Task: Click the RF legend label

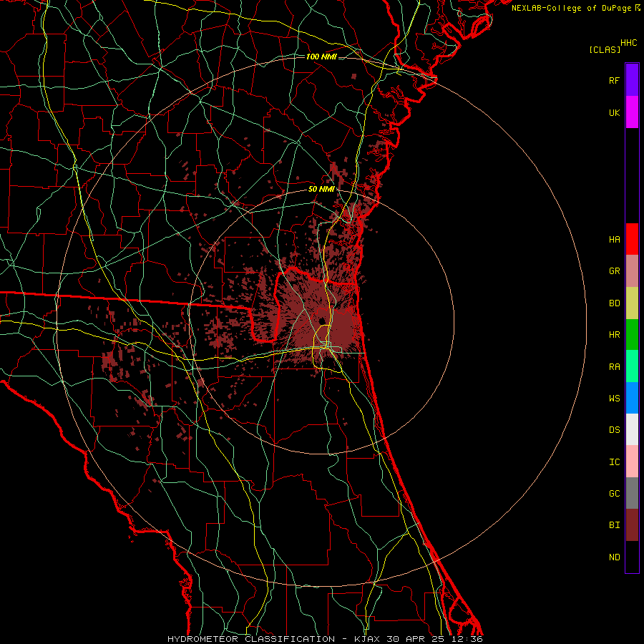Action: [615, 80]
